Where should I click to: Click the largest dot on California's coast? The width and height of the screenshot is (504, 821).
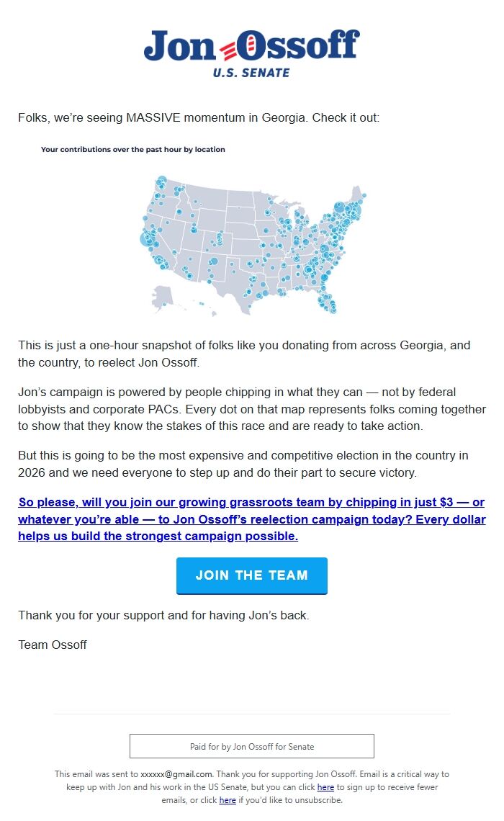coord(146,239)
